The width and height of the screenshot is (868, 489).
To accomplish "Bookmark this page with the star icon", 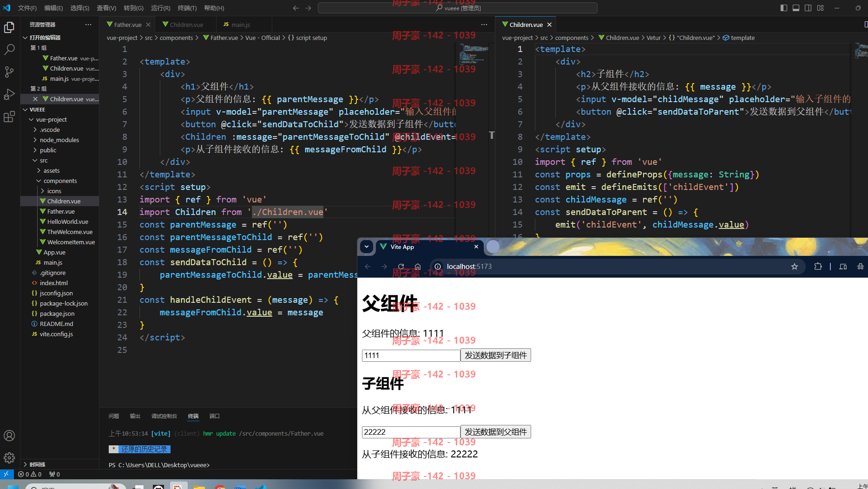I will [795, 267].
